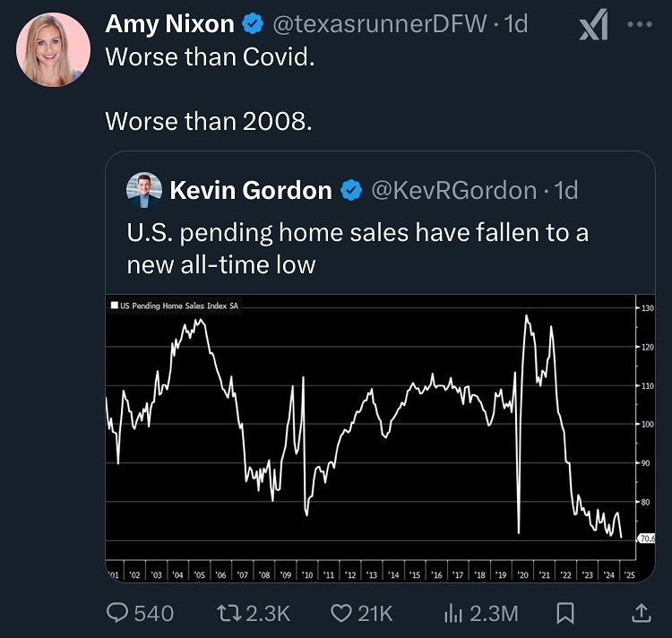This screenshot has height=638, width=672.
Task: Click the 21K likes count
Action: (x=375, y=613)
